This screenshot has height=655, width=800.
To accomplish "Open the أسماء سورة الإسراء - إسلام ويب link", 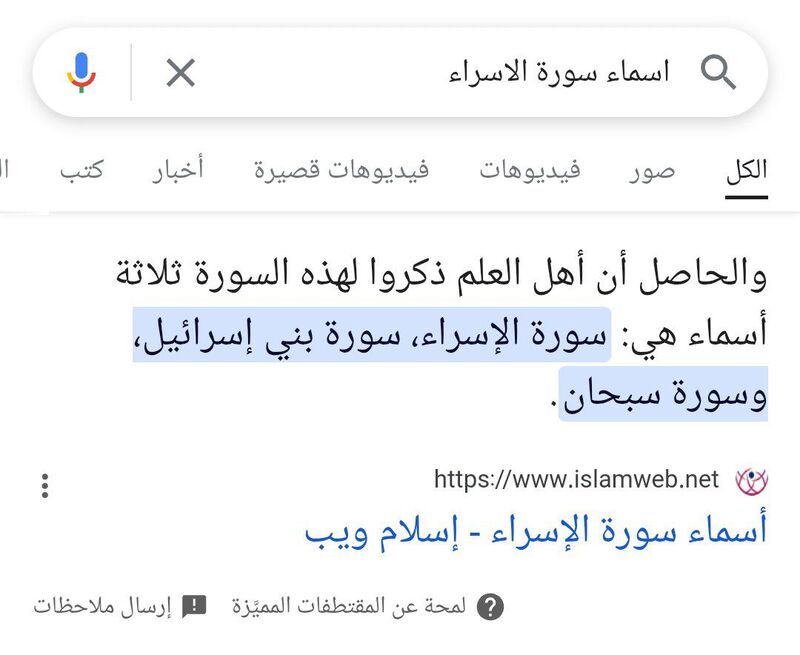I will 536,533.
